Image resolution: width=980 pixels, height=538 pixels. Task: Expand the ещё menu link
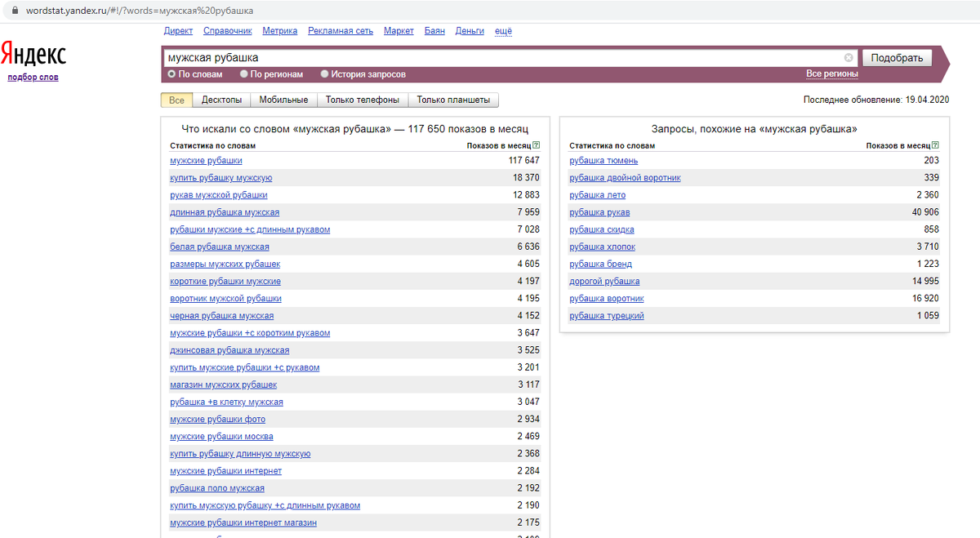(x=504, y=31)
